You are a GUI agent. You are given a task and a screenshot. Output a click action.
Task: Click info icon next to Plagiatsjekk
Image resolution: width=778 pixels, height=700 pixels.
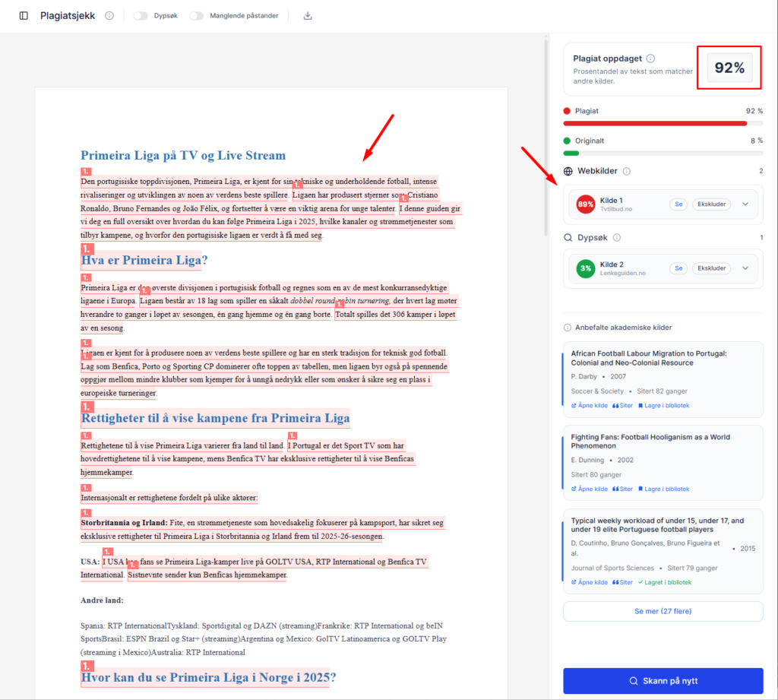click(x=109, y=15)
